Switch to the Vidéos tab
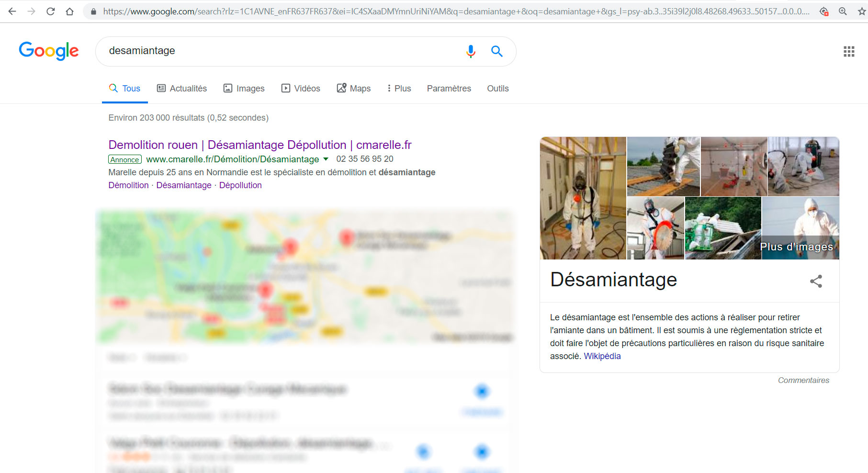Screen dimensions: 868x473 301,89
